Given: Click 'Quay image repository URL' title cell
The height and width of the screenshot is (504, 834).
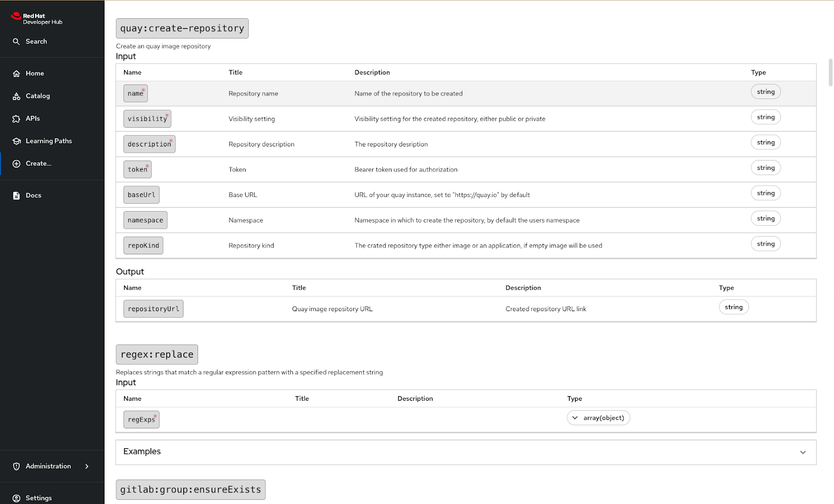Looking at the screenshot, I should 332,309.
